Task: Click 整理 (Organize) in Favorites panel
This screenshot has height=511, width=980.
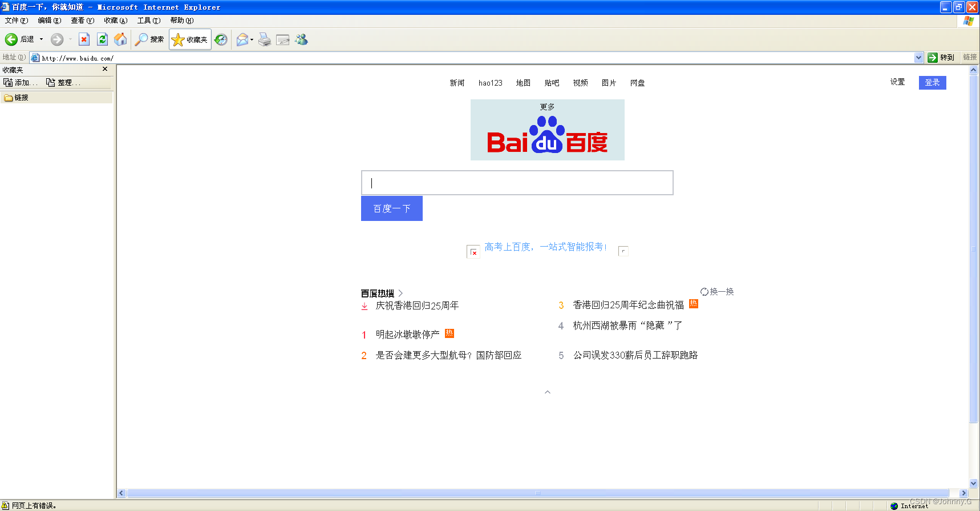Action: (63, 83)
